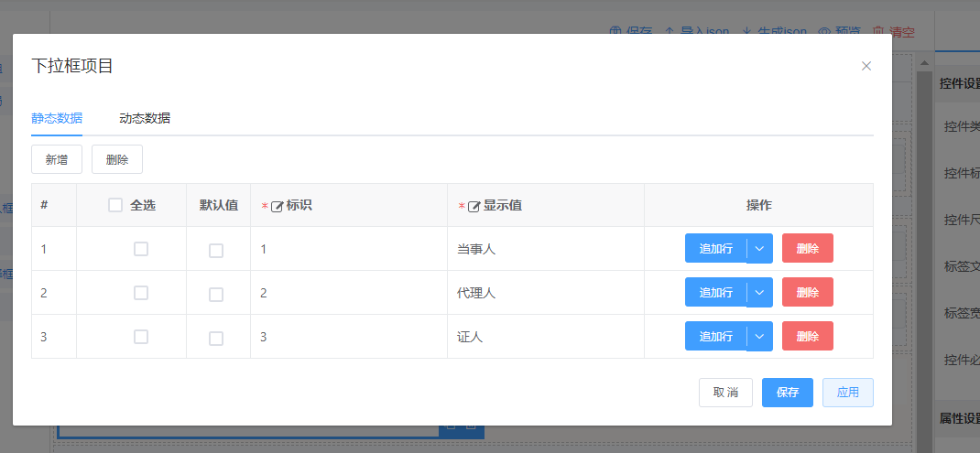Switch to the 静态数据 tab

57,118
